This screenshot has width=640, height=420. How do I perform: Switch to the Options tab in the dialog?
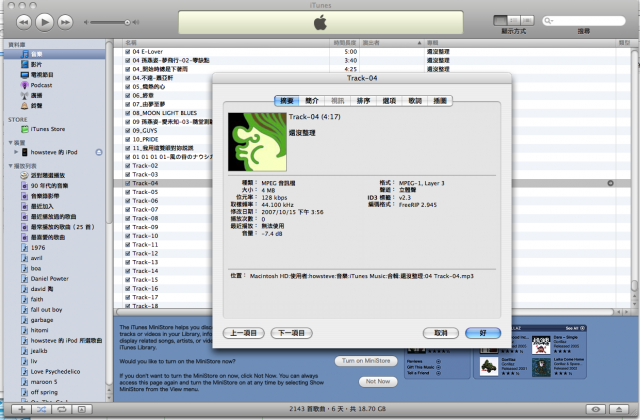[x=389, y=101]
